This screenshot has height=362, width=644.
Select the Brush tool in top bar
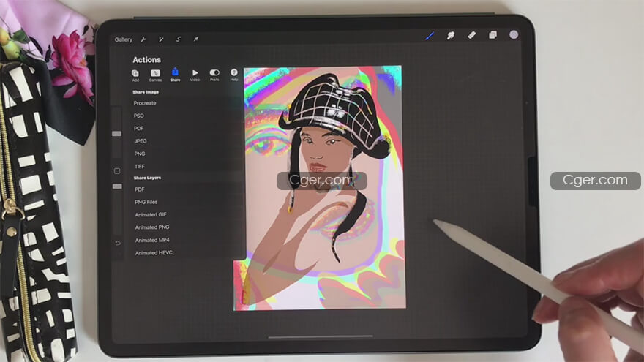click(430, 36)
